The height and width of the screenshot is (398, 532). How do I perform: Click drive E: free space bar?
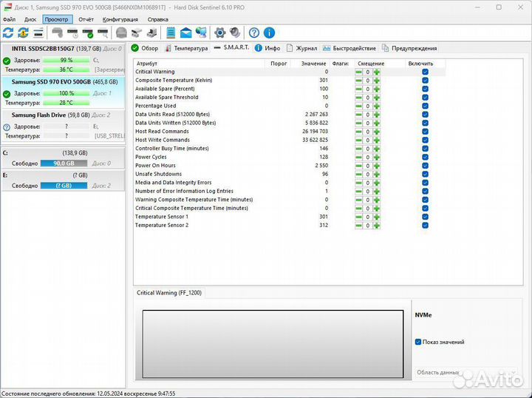64,186
